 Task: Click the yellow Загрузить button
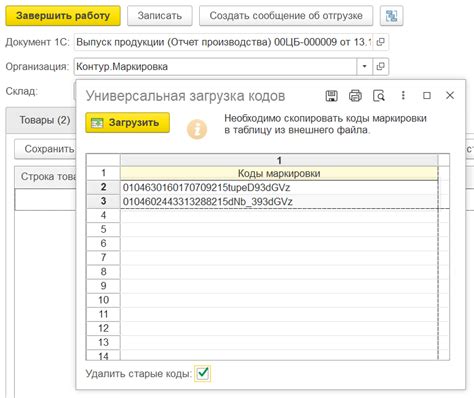point(128,123)
